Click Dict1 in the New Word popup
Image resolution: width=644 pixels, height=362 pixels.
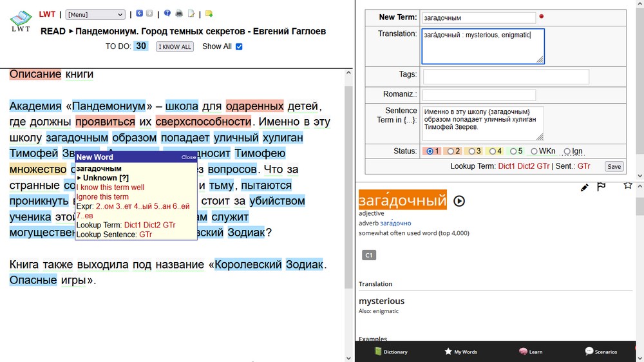132,225
